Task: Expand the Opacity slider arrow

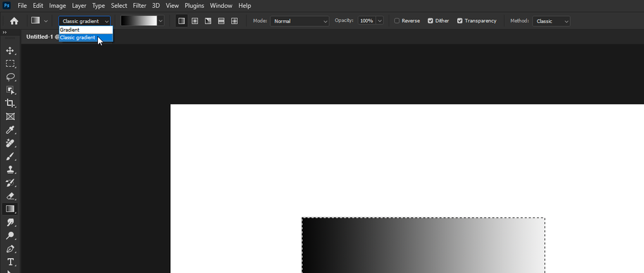Action: (x=380, y=21)
